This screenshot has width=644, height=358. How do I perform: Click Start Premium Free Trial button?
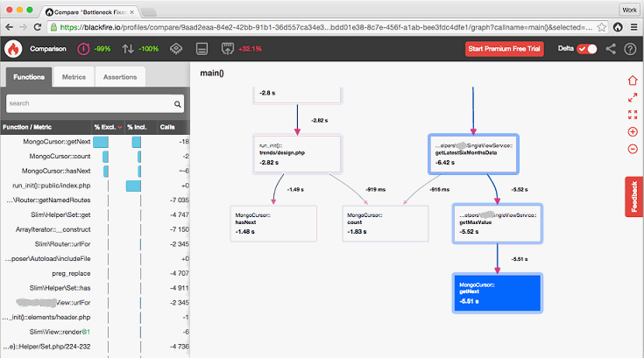coord(506,49)
